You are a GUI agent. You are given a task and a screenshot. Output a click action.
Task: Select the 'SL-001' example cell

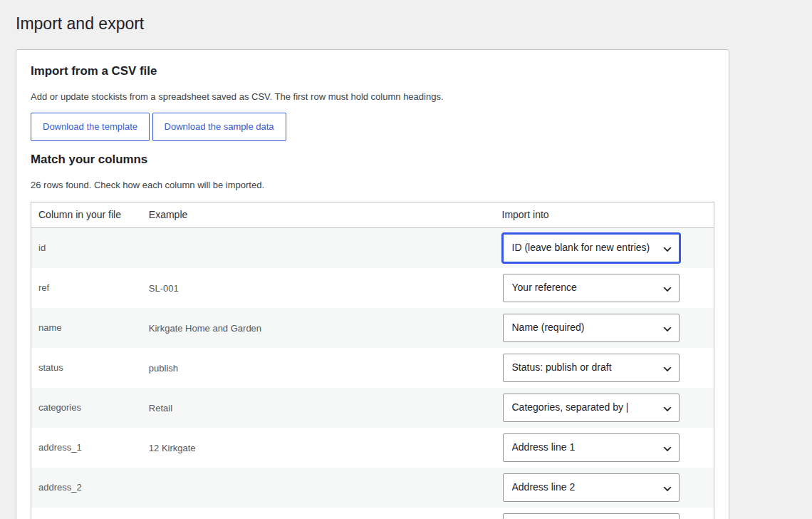[164, 288]
